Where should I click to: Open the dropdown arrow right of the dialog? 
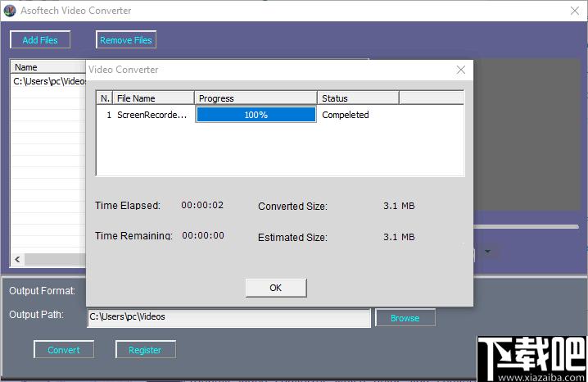pyautogui.click(x=487, y=252)
